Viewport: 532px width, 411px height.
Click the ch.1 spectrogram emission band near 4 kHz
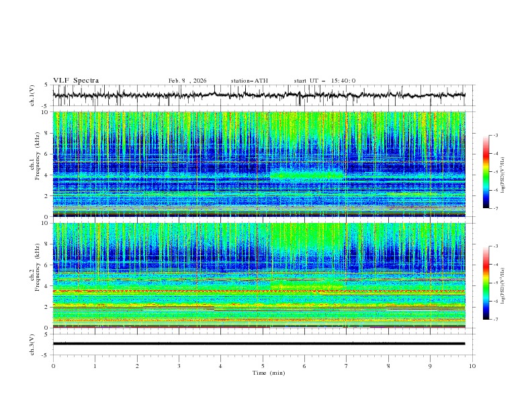[x=307, y=175]
